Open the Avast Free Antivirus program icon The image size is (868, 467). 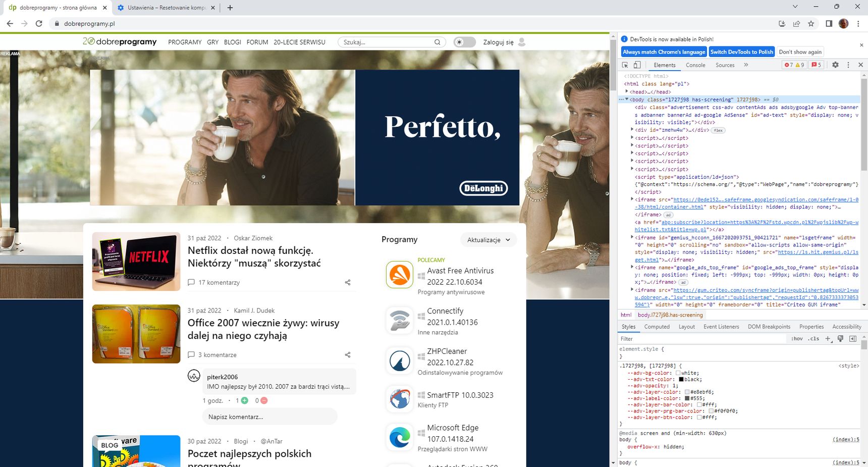(400, 275)
